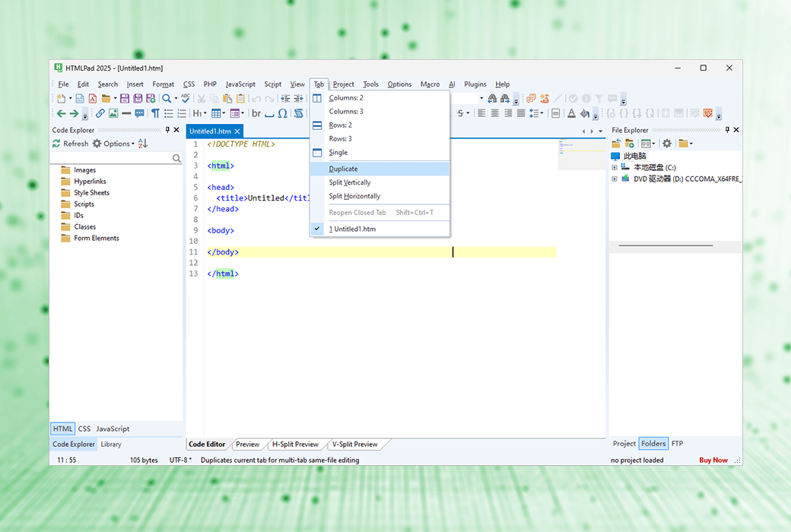791x532 pixels.
Task: Insert comment using speech bubble icon
Action: (x=140, y=113)
